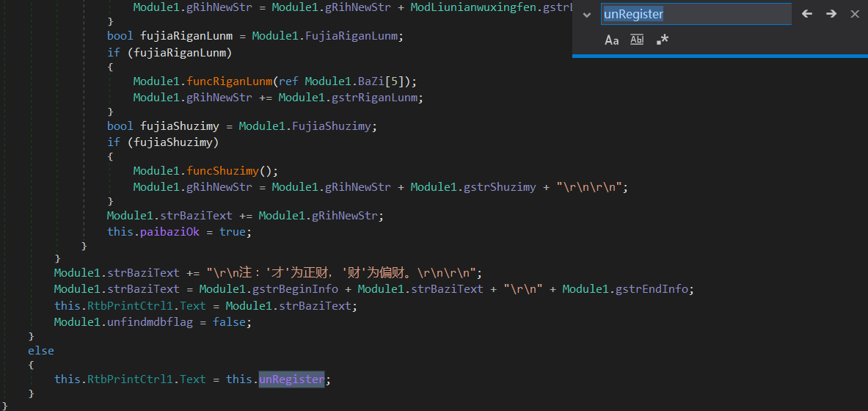Screen dimensions: 868x411
Task: Select highlighted unRegister in the code
Action: point(292,379)
